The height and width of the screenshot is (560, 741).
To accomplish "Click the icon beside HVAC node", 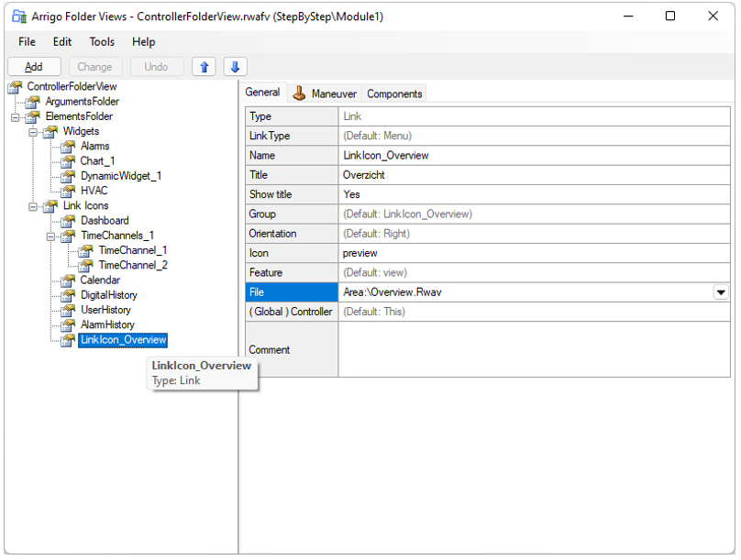I will point(68,192).
